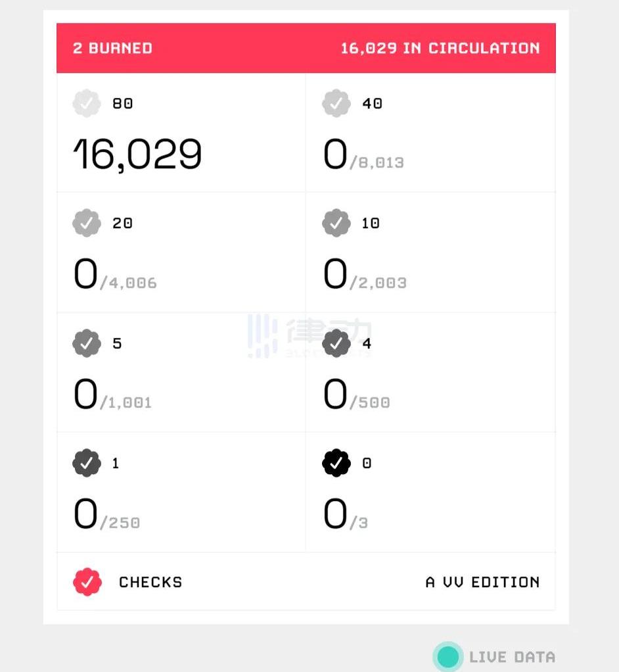Select the 10-checks badge icon
Screen dimensions: 619x672
336,223
